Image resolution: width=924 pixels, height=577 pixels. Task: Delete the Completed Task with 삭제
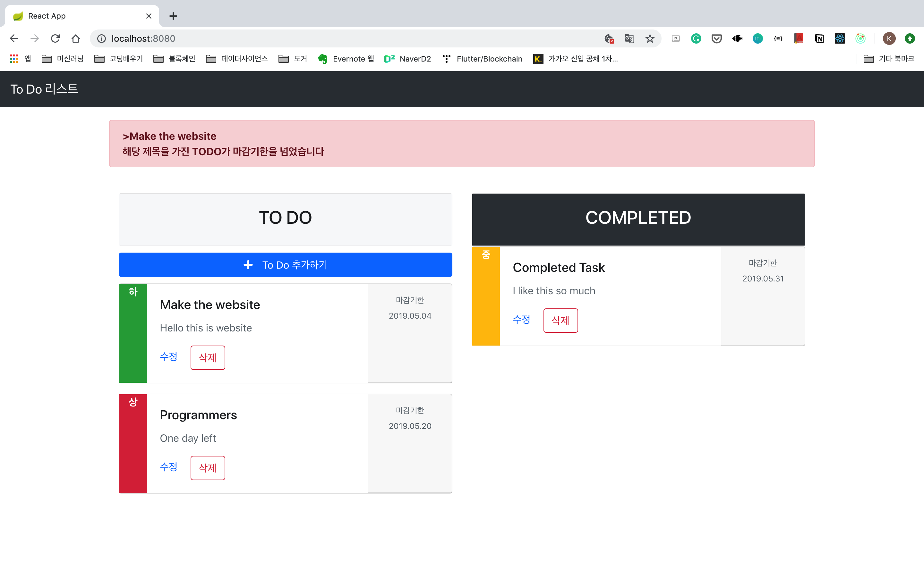(x=560, y=321)
